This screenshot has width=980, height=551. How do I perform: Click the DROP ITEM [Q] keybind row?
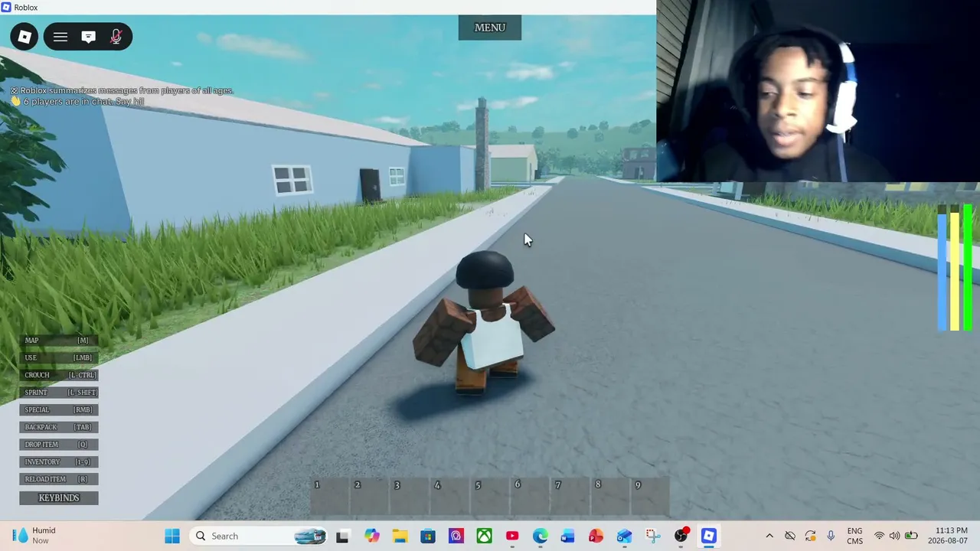59,445
